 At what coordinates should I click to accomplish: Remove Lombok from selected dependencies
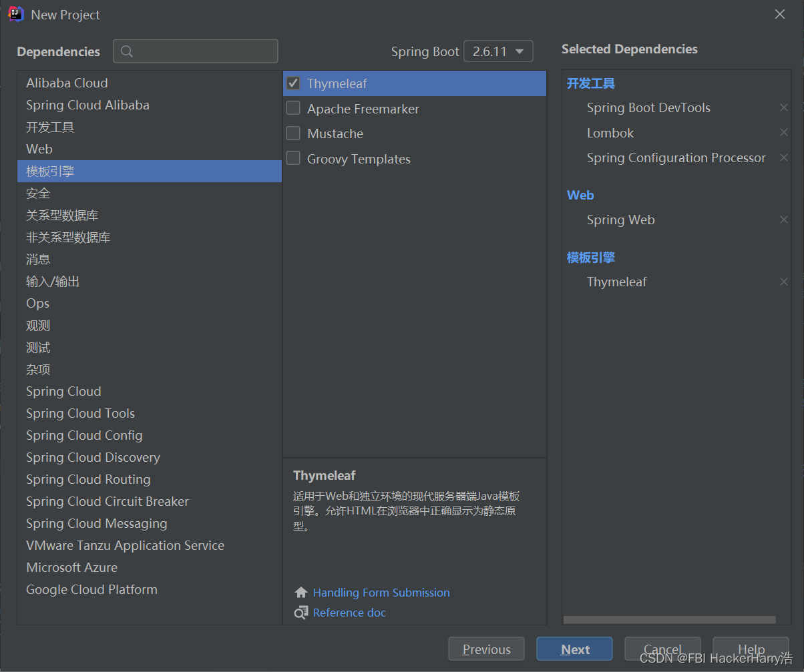click(x=784, y=133)
